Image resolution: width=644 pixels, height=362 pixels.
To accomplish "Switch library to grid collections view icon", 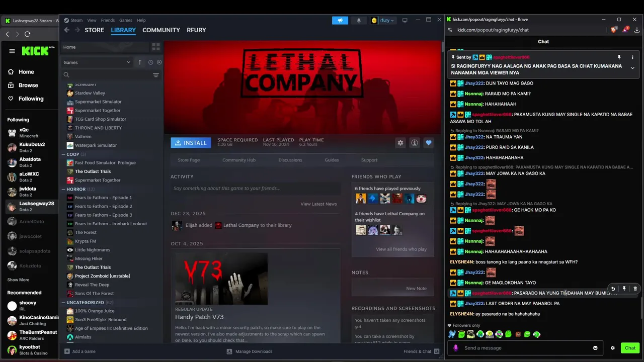I will point(156,47).
